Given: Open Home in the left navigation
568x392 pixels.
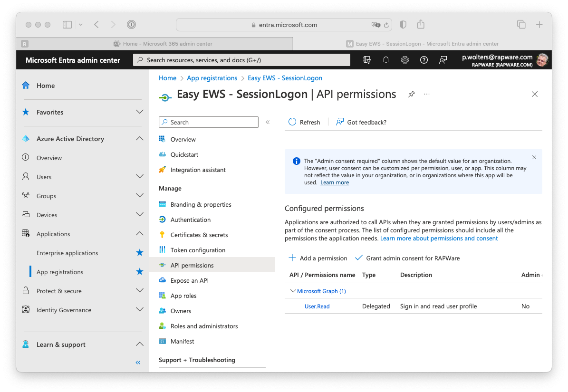Looking at the screenshot, I should coord(46,86).
